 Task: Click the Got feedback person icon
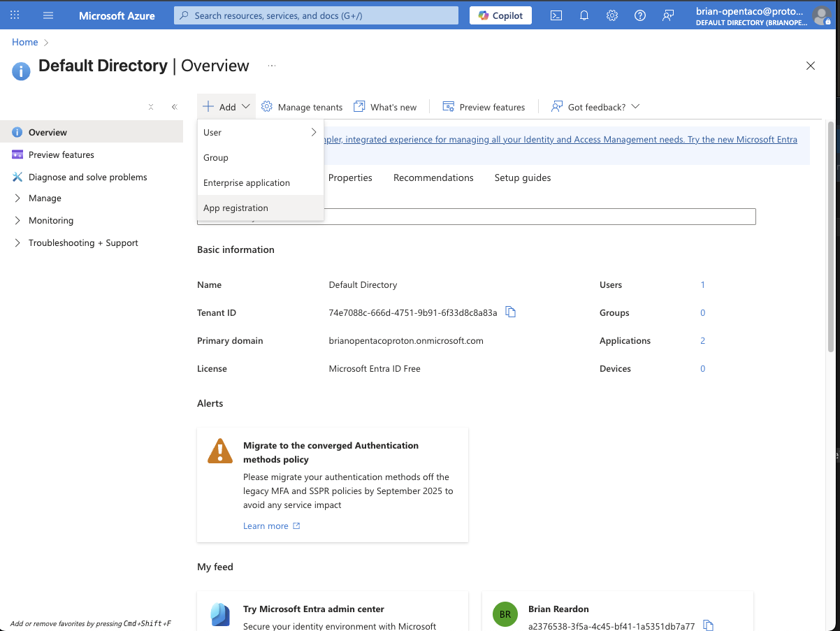(x=557, y=106)
